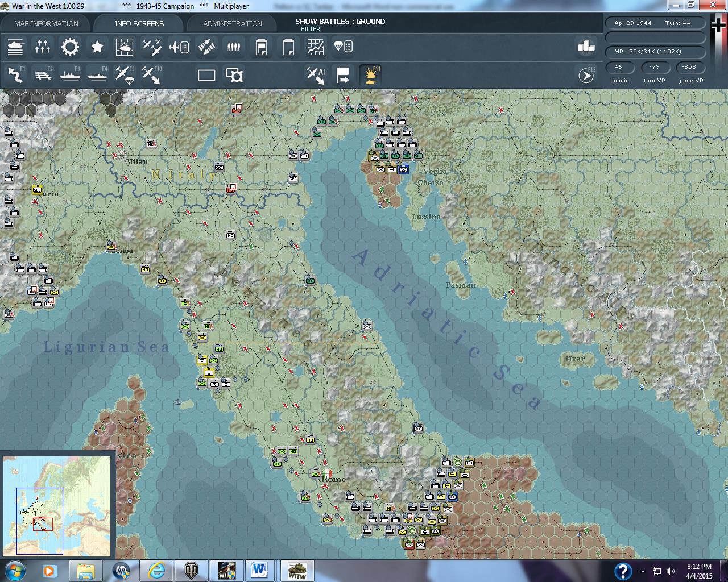Toggle Show Battles F11 explosion icon
This screenshot has height=582, width=728.
[x=370, y=75]
